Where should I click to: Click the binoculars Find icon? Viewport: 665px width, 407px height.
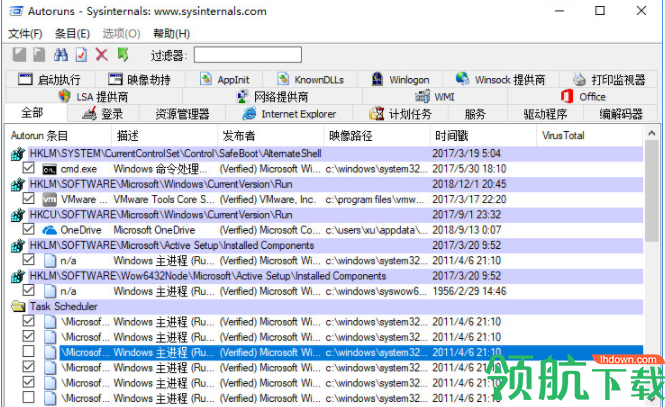61,55
